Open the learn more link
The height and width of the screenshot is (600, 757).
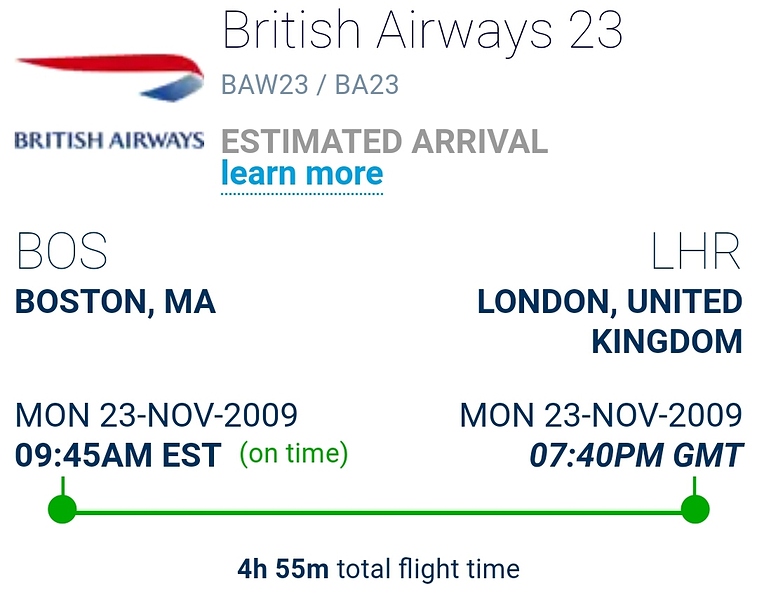(301, 174)
